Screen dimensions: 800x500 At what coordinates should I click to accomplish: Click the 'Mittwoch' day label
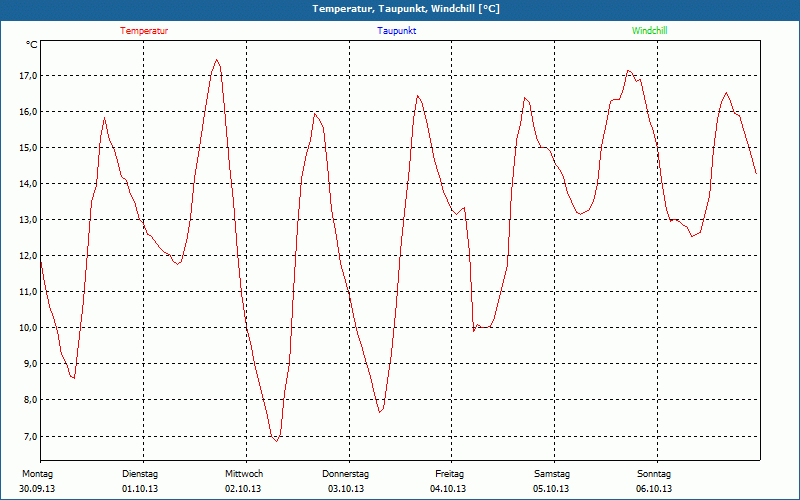[x=244, y=474]
